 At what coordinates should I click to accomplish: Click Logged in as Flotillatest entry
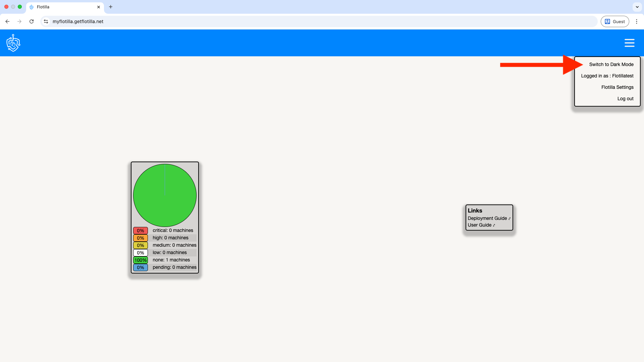607,76
